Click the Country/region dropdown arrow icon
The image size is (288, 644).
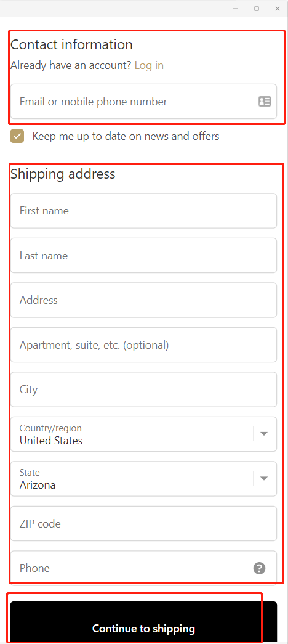[x=264, y=434]
